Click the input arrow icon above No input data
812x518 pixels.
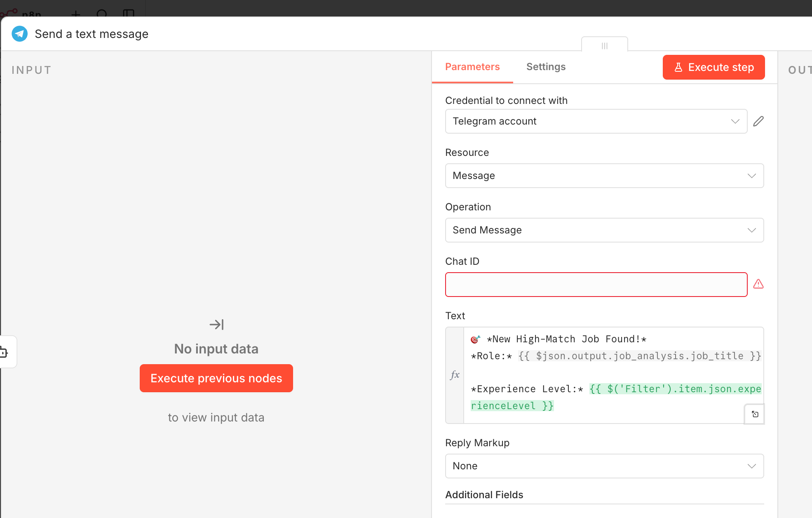(216, 325)
